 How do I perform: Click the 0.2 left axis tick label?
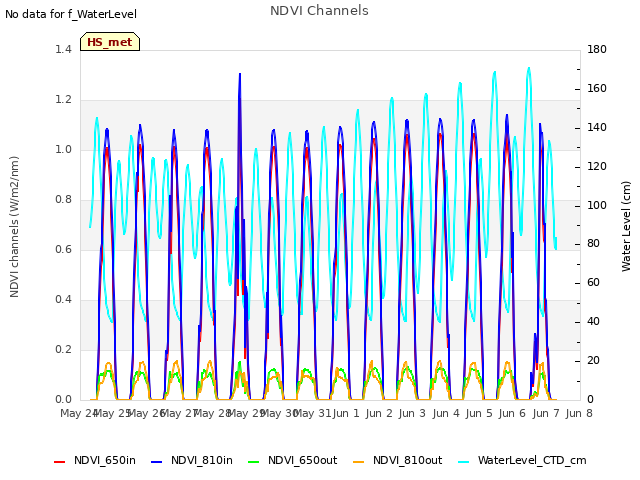pyautogui.click(x=63, y=349)
